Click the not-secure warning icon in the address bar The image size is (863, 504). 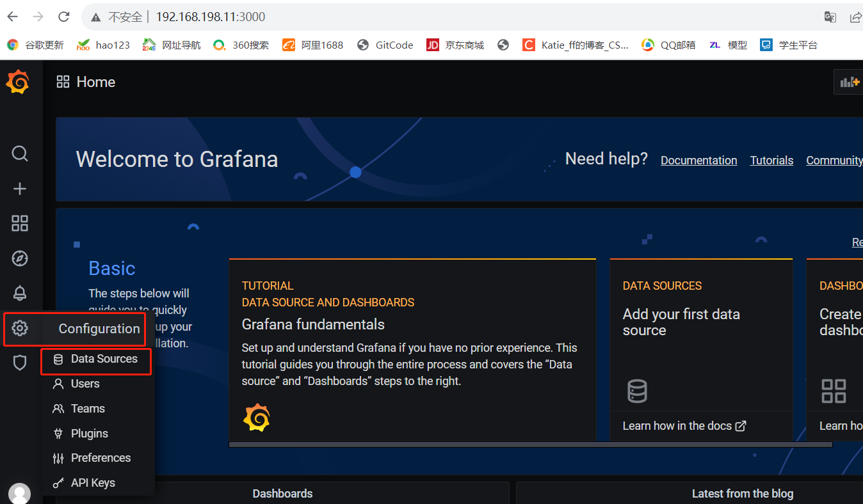[x=96, y=17]
